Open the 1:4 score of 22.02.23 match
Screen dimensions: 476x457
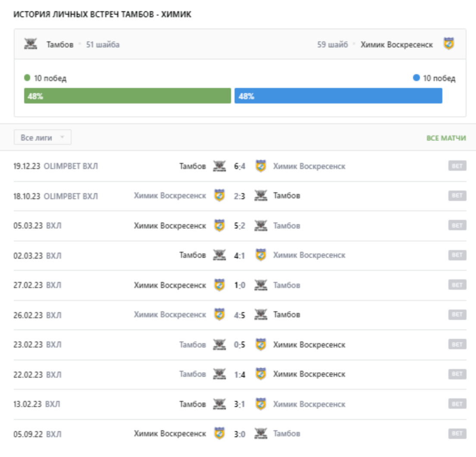click(x=240, y=374)
